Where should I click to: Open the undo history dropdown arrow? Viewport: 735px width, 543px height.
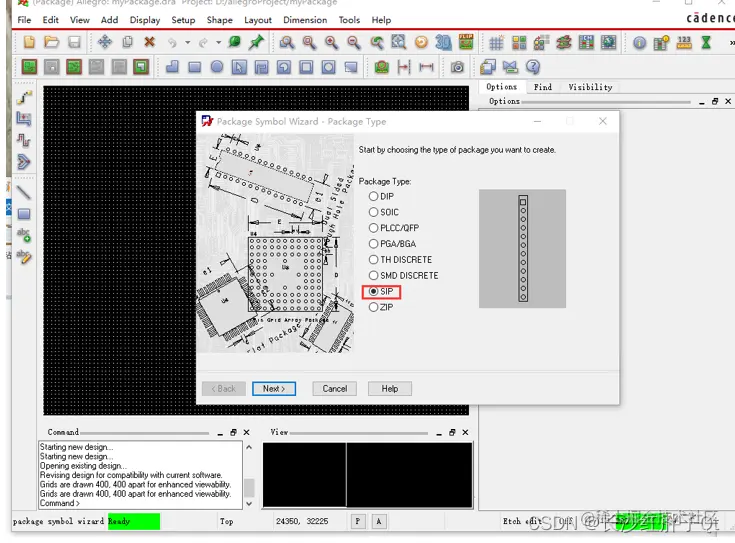pyautogui.click(x=188, y=43)
